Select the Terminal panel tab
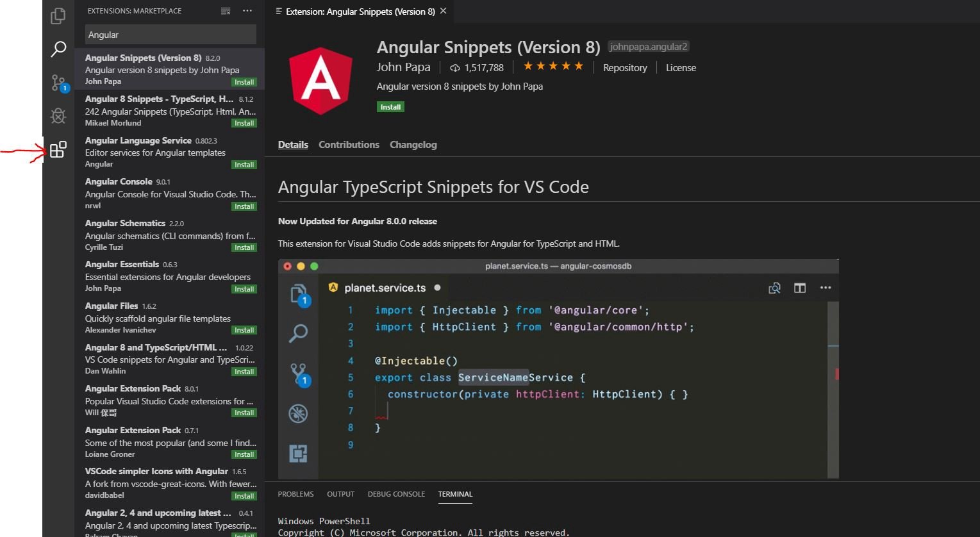 [455, 494]
